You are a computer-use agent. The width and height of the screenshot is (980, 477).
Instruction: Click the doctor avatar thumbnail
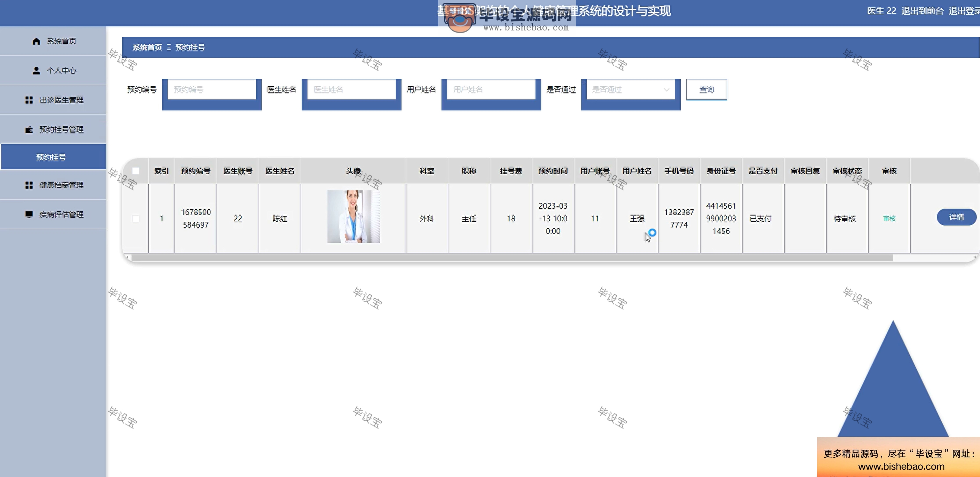[353, 216]
